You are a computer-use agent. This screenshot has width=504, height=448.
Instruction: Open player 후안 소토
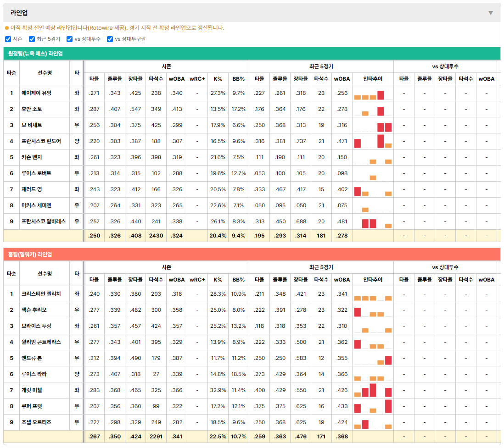(x=32, y=109)
